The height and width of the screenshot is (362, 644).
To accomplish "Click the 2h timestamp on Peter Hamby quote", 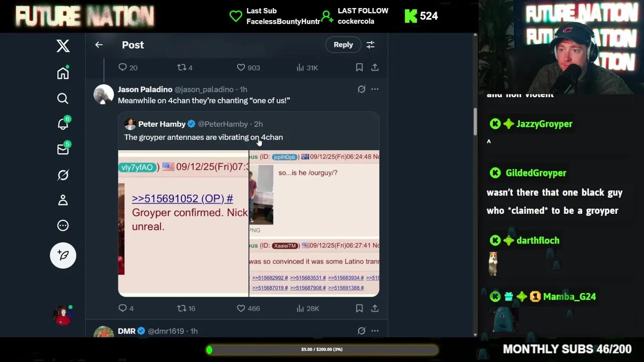I will [x=258, y=124].
